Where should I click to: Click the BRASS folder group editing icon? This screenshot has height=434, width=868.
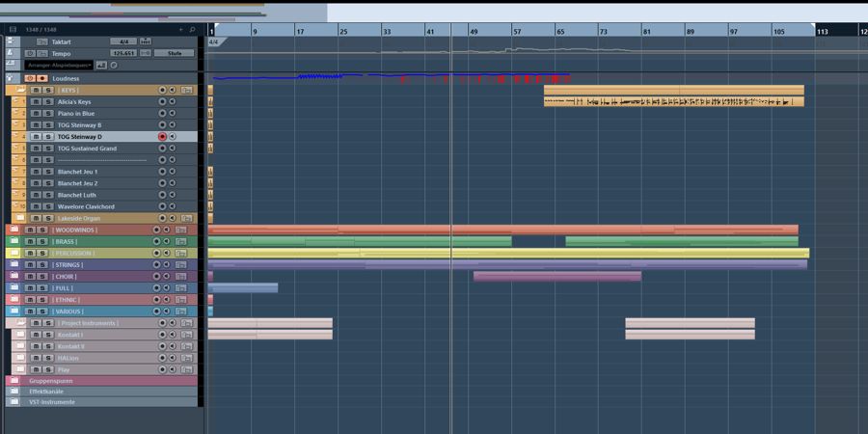[180, 242]
